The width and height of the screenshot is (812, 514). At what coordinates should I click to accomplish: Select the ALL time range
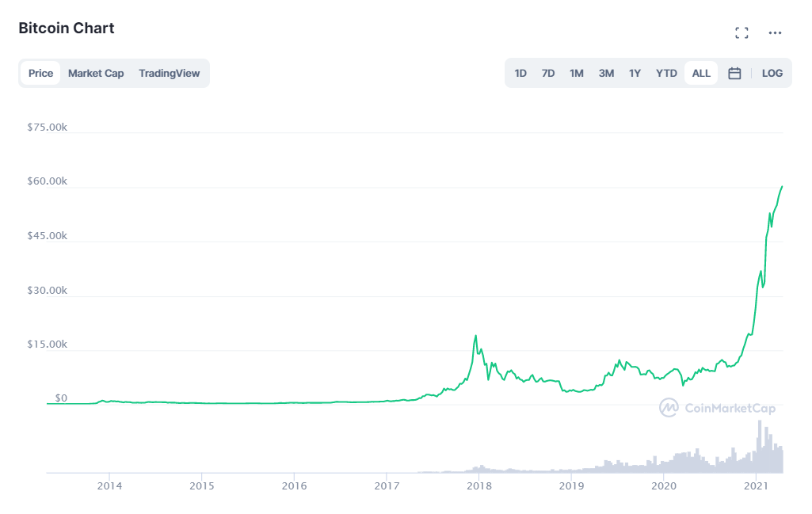tap(701, 74)
